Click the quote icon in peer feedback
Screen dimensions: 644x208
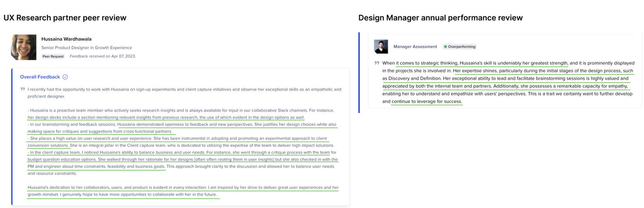tap(22, 89)
